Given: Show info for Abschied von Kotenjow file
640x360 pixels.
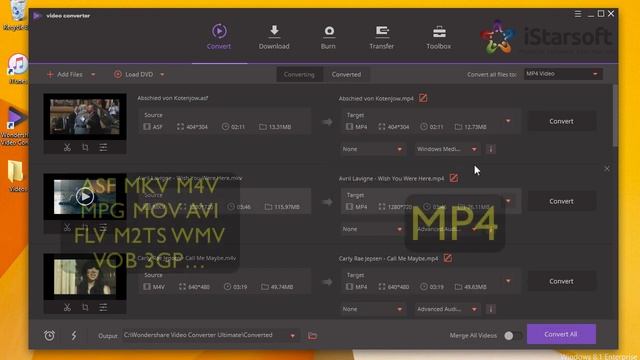Looking at the screenshot, I should point(491,149).
